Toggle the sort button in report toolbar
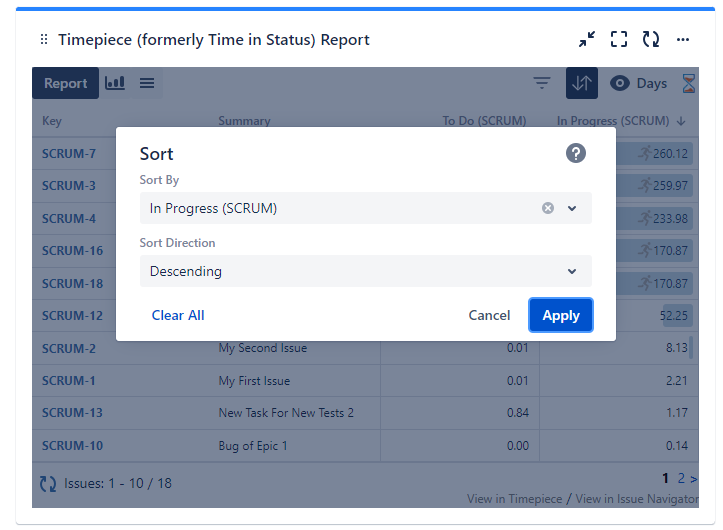This screenshot has height=530, width=723. (581, 83)
